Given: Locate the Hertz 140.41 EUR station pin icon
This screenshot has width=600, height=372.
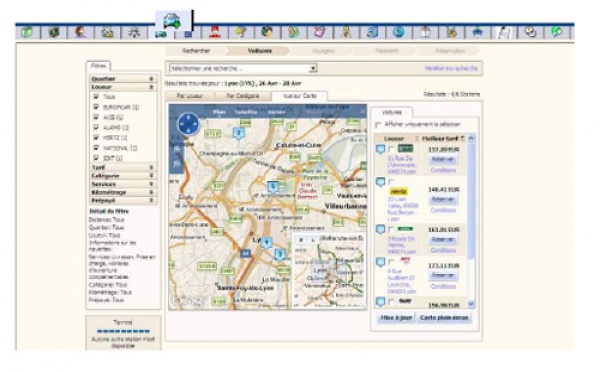Looking at the screenshot, I should [x=380, y=182].
